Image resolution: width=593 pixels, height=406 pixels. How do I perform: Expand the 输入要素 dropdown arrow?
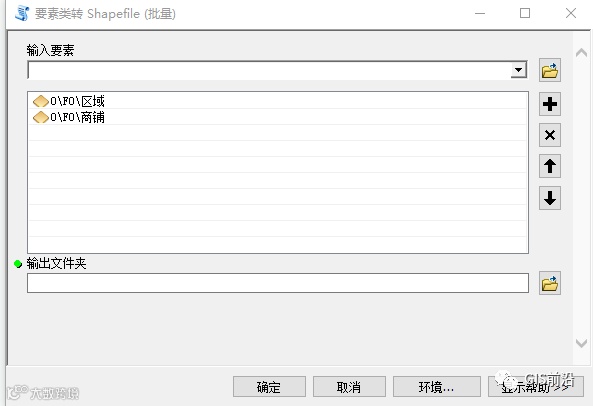click(x=518, y=70)
